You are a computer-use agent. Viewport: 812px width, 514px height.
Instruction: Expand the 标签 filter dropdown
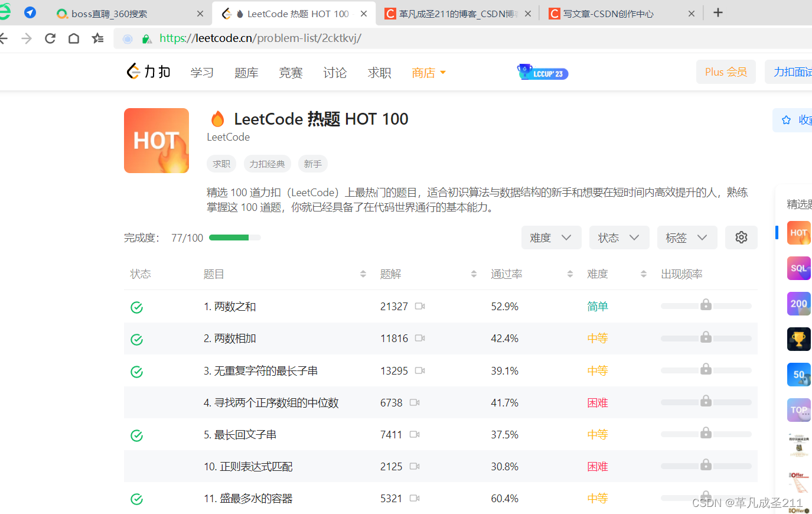coord(687,238)
